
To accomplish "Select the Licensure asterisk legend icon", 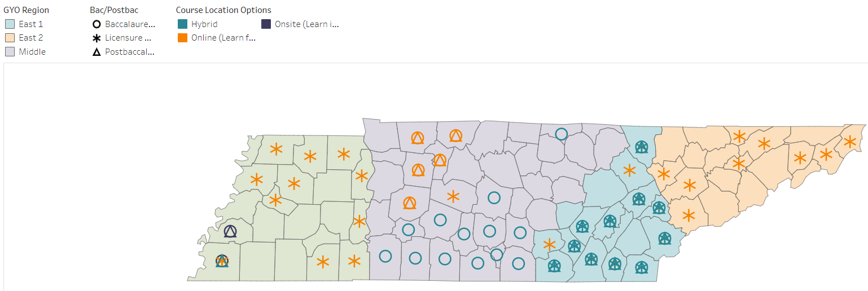I will (x=97, y=38).
